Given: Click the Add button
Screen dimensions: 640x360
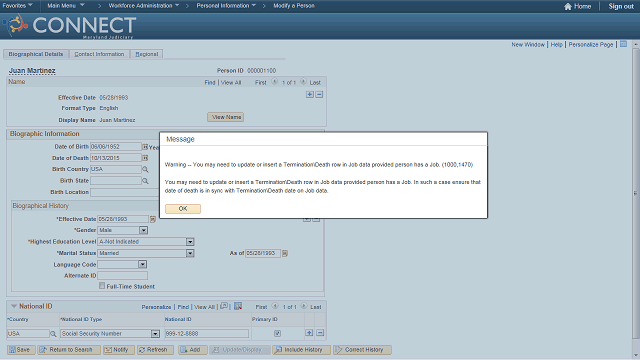Looking at the screenshot, I should [x=192, y=350].
